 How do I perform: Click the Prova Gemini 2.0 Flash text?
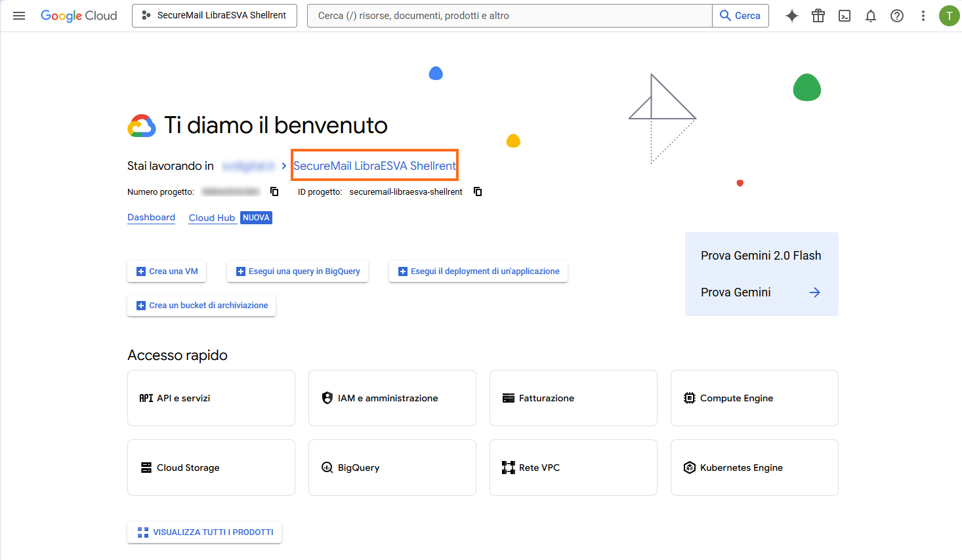[x=761, y=256]
